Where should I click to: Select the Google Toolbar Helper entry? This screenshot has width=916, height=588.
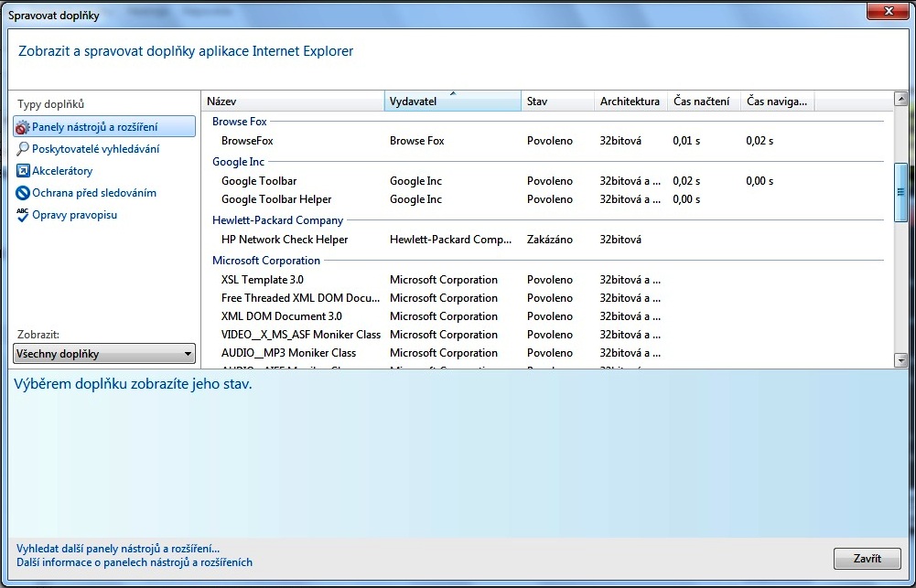pos(276,199)
